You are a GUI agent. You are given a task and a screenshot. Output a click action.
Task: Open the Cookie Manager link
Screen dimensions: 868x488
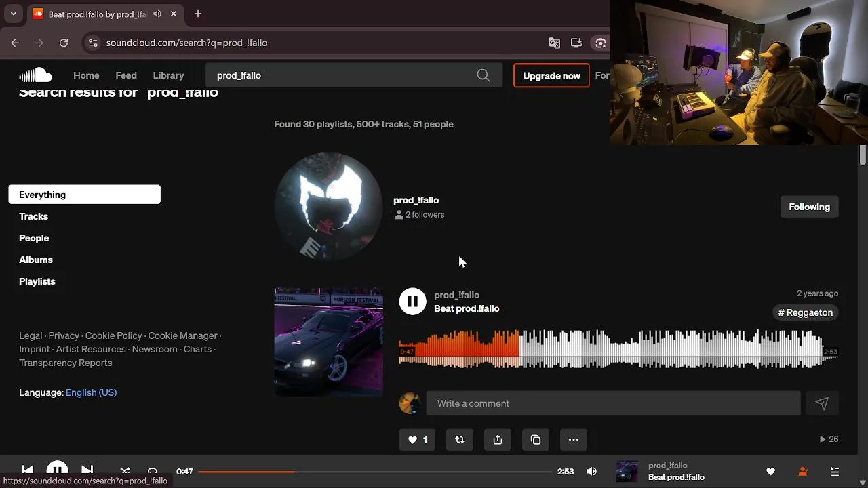point(182,335)
